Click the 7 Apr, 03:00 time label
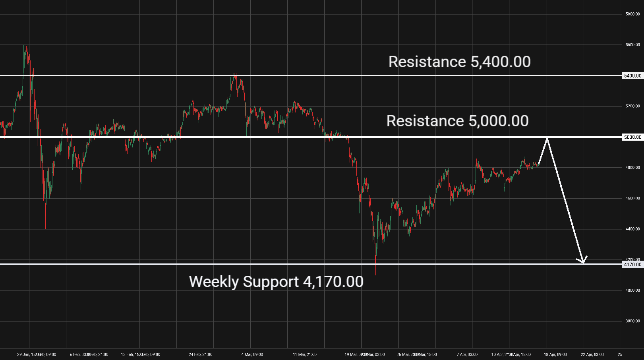Image resolution: width=644 pixels, height=360 pixels. tap(467, 354)
